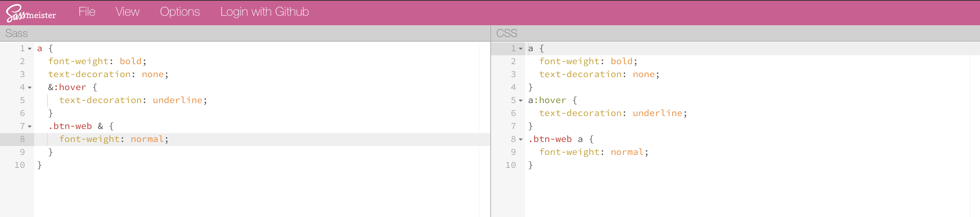The width and height of the screenshot is (980, 217).
Task: Click line number 2 in Sass gutter
Action: click(x=23, y=61)
